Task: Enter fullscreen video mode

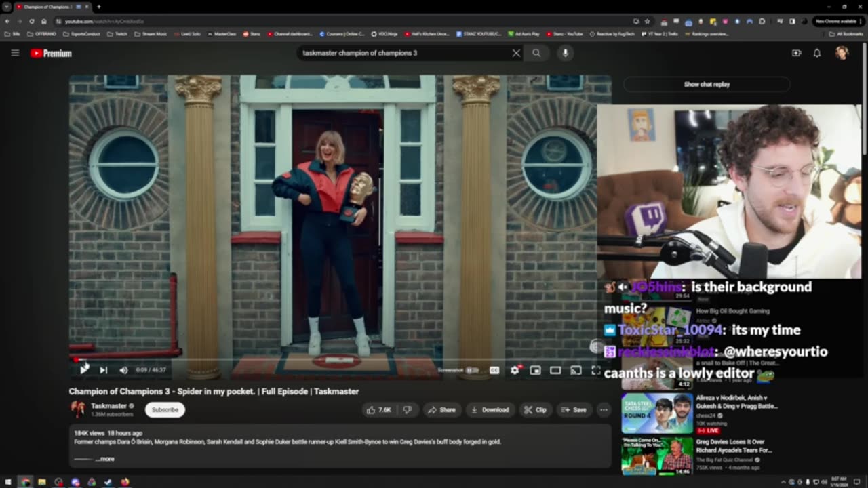Action: pos(595,370)
